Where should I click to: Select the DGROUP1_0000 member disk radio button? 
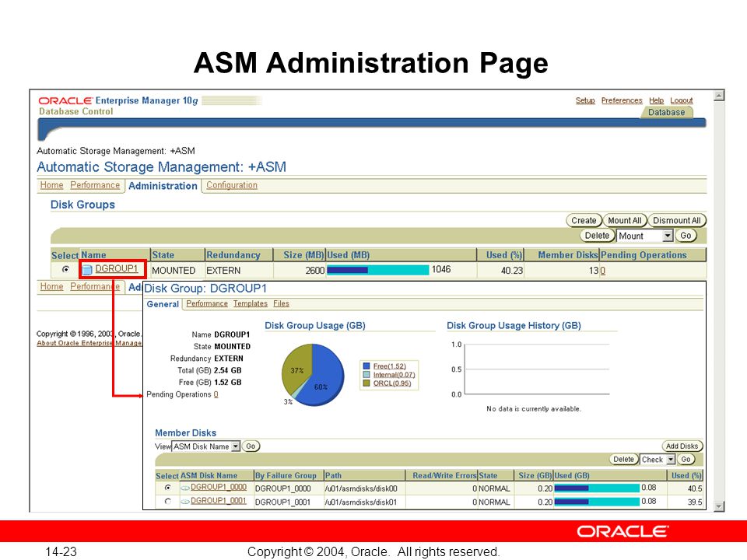pyautogui.click(x=168, y=488)
